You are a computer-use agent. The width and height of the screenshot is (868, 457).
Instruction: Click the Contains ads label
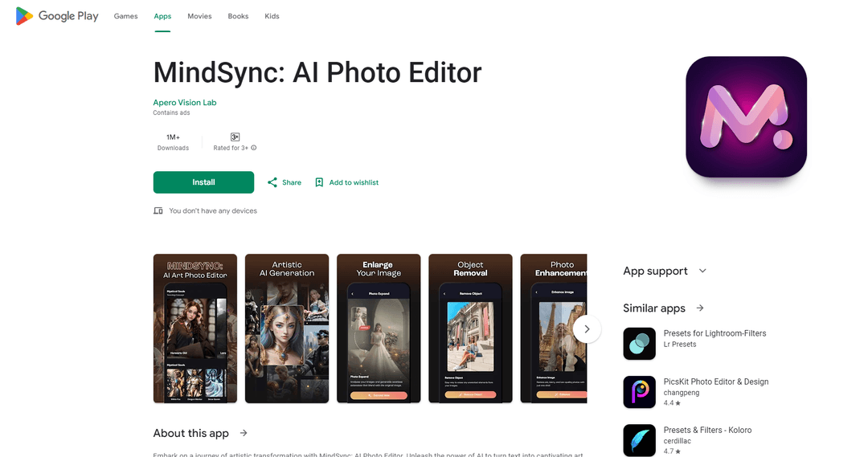[x=171, y=112]
